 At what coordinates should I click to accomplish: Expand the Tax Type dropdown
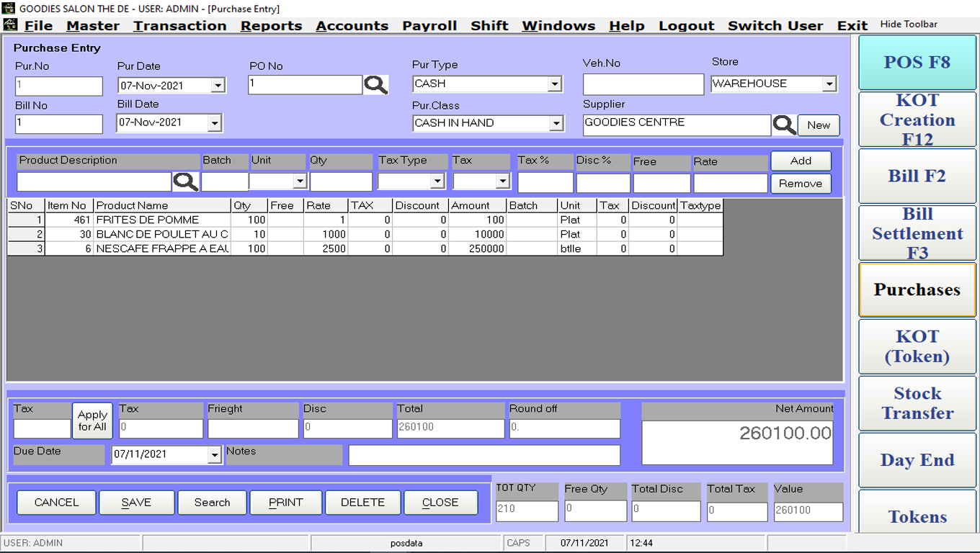coord(437,181)
